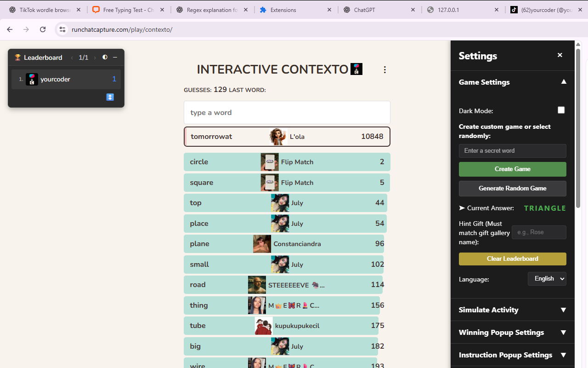The width and height of the screenshot is (588, 368).
Task: Focus the 'type a word' guess field
Action: 287,113
